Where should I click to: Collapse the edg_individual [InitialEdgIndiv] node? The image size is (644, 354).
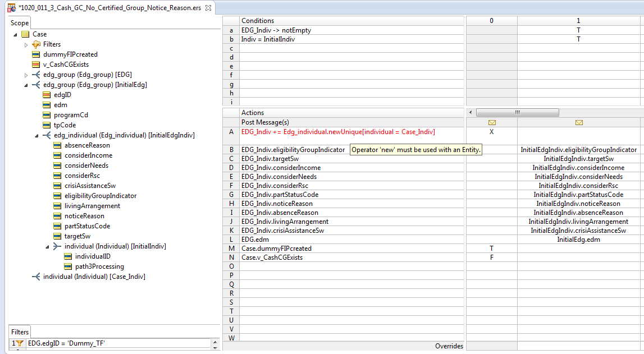point(36,135)
